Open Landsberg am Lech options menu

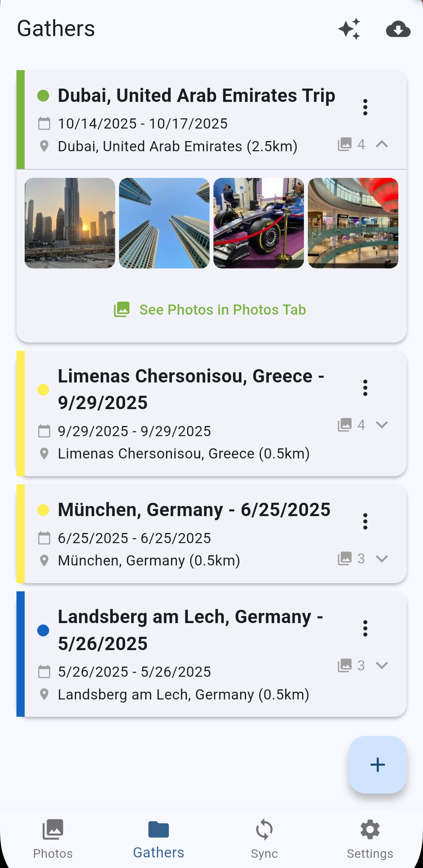365,628
